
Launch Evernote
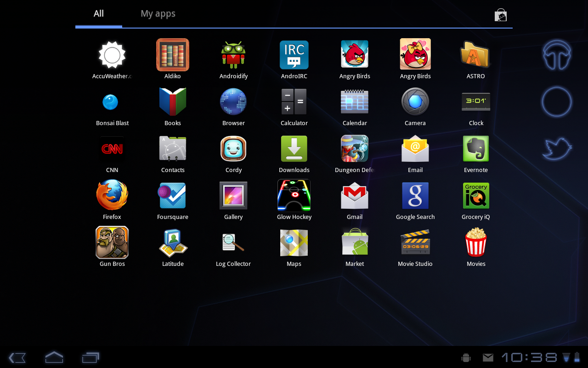pyautogui.click(x=476, y=149)
